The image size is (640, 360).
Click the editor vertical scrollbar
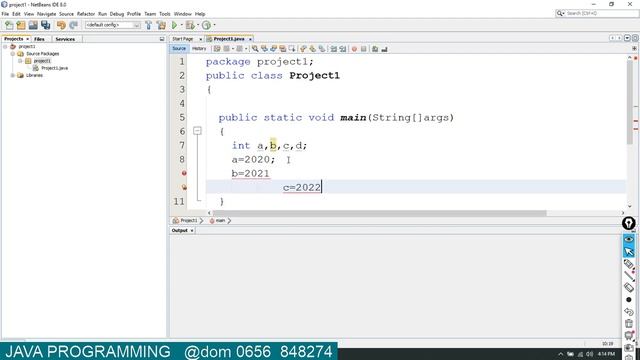pos(630,102)
